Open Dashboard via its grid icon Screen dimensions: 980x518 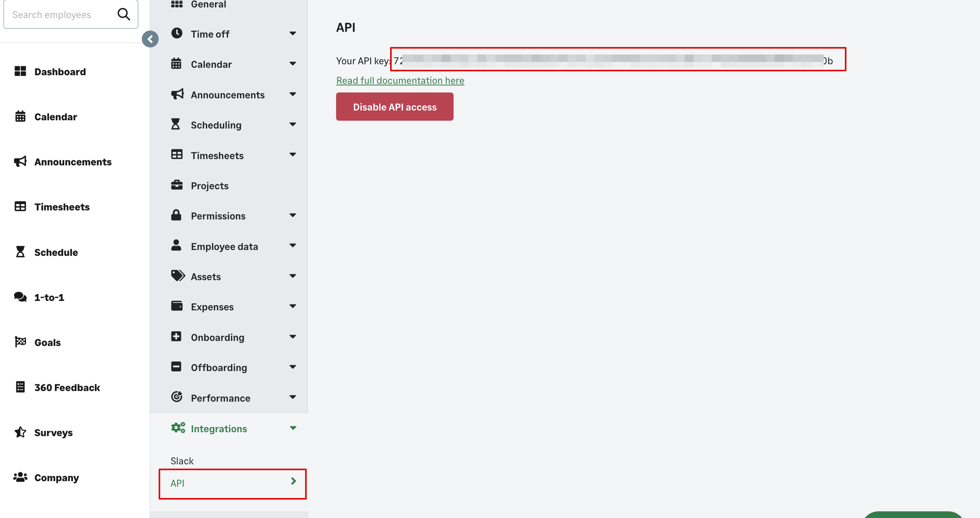click(x=20, y=71)
